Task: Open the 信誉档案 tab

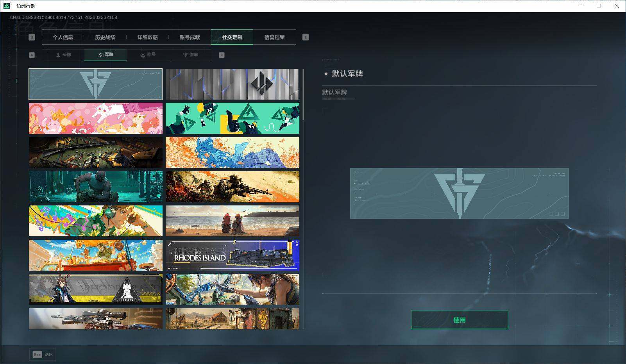Action: click(x=274, y=37)
